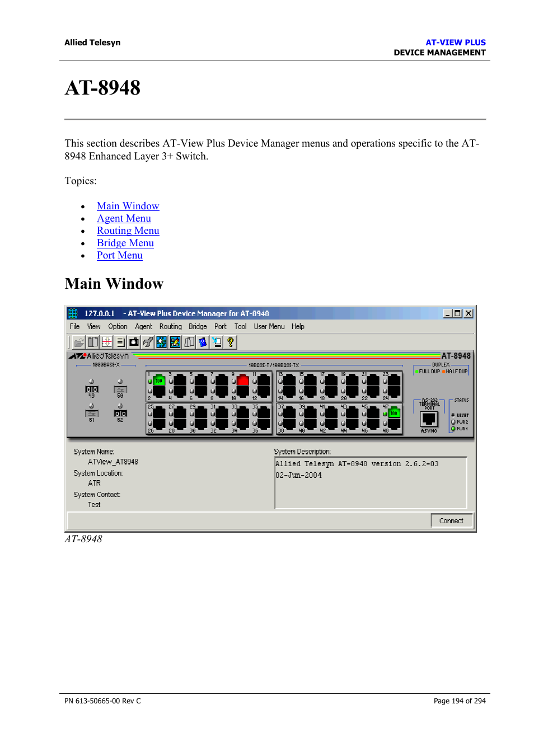Click the green 100 port number 47

click(394, 413)
